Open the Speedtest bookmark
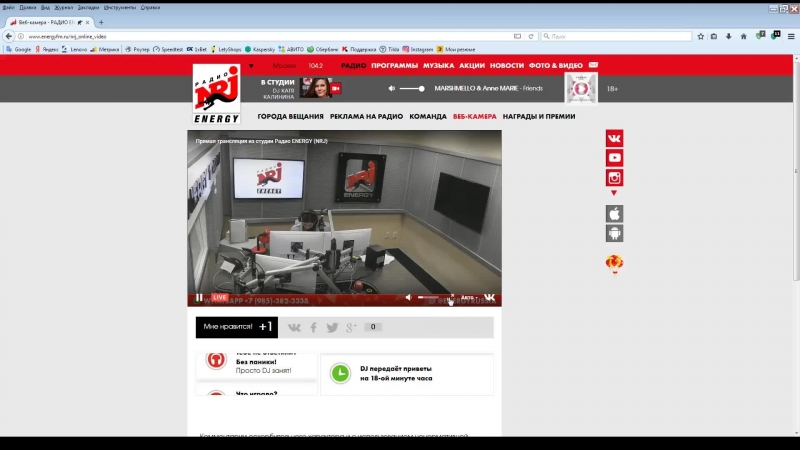Viewport: 800px width, 450px height. [168, 49]
